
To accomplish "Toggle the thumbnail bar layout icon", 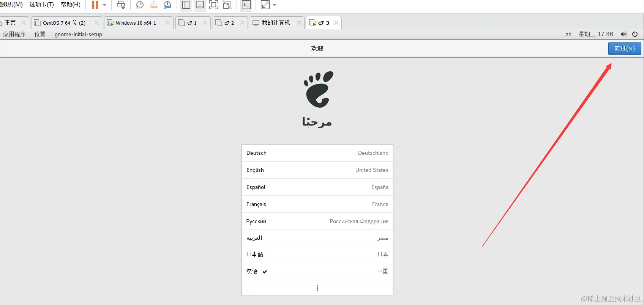I will (200, 5).
